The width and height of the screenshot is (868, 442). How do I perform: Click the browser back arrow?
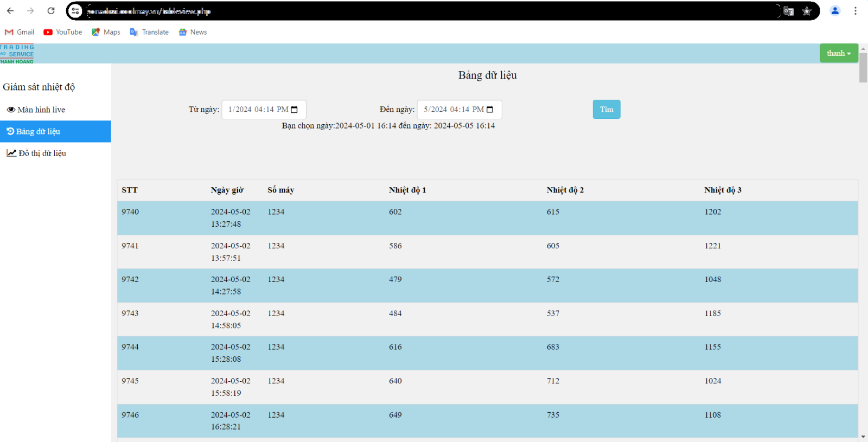[x=10, y=11]
